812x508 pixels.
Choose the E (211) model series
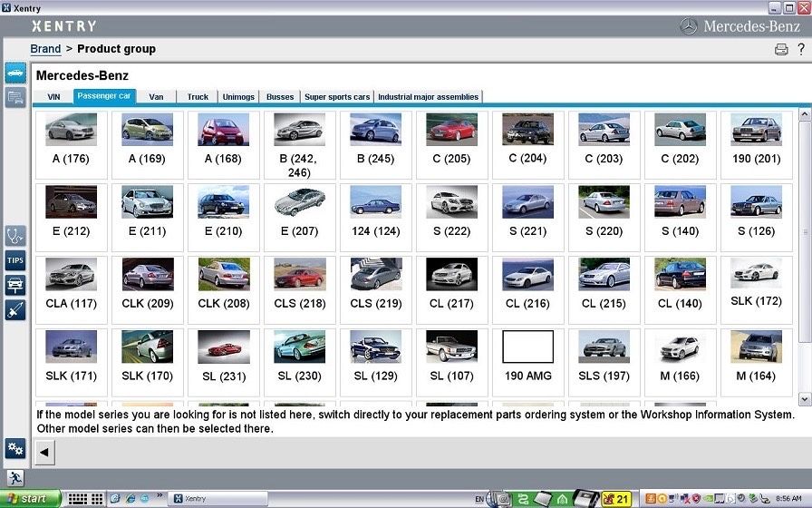tap(147, 217)
